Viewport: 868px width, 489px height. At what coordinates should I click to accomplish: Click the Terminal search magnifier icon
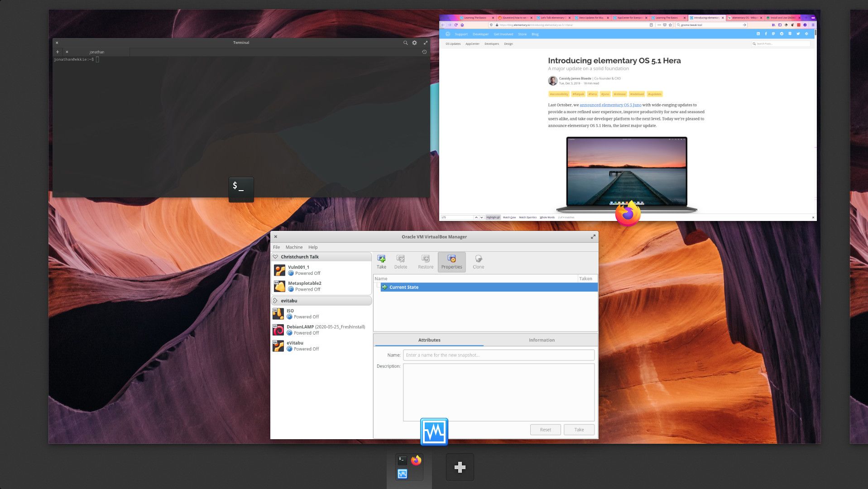pos(405,43)
